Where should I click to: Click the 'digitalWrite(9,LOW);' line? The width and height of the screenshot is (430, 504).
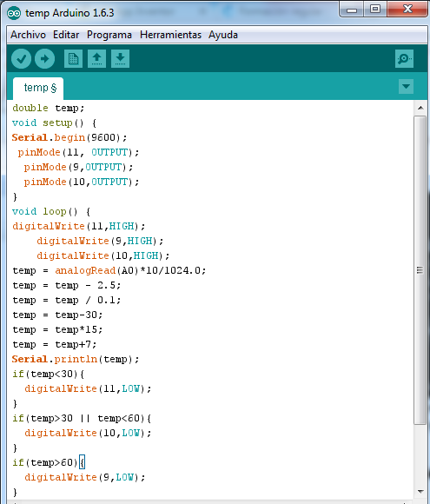click(85, 478)
